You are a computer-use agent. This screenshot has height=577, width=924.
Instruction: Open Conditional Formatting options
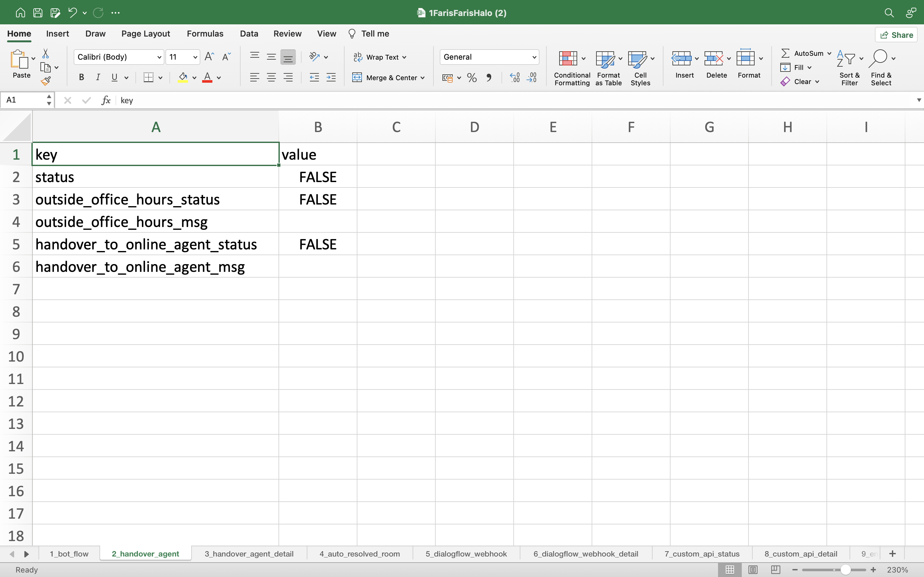(x=572, y=68)
